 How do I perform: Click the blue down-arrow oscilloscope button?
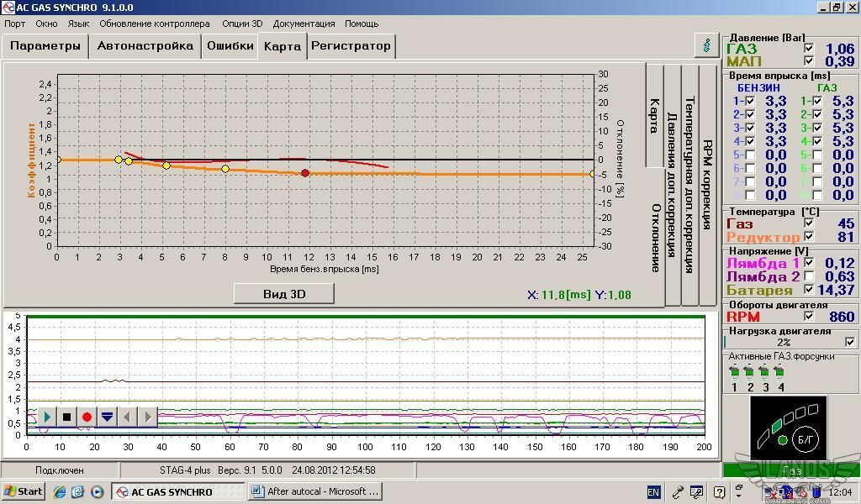107,417
